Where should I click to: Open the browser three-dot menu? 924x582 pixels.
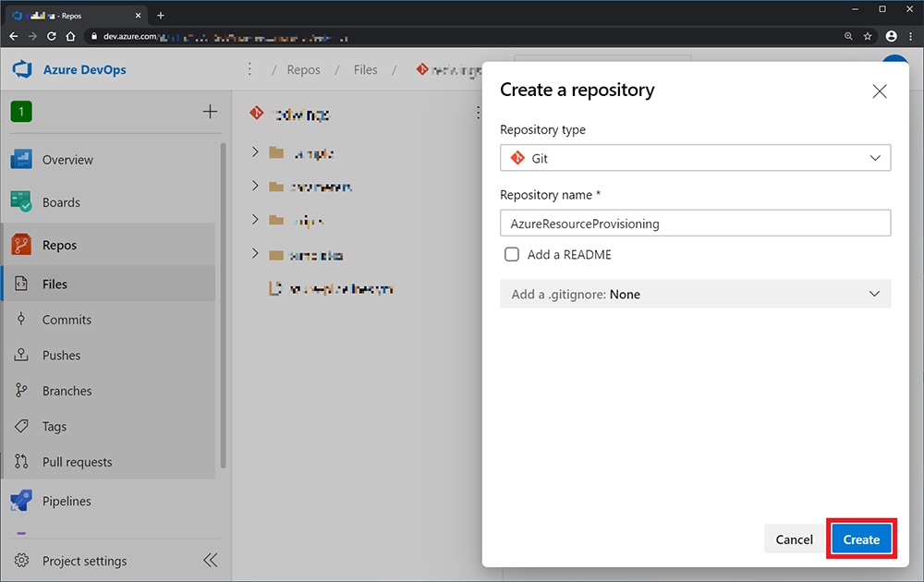(x=911, y=37)
